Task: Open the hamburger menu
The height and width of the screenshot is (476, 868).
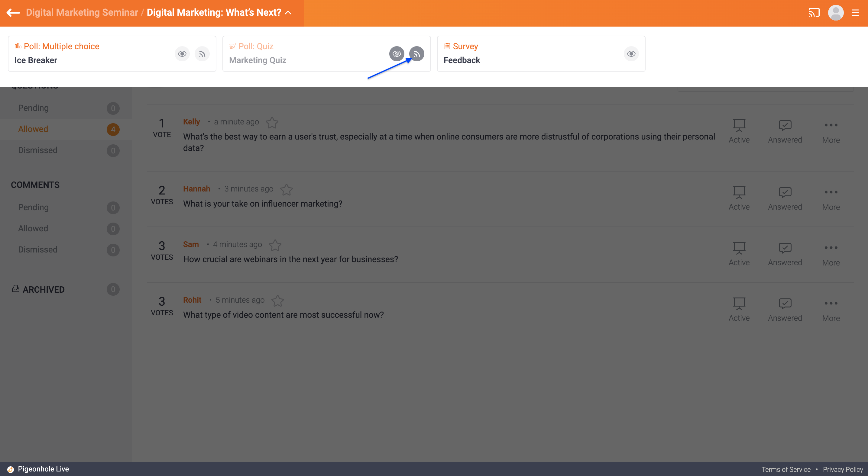Action: pyautogui.click(x=855, y=13)
